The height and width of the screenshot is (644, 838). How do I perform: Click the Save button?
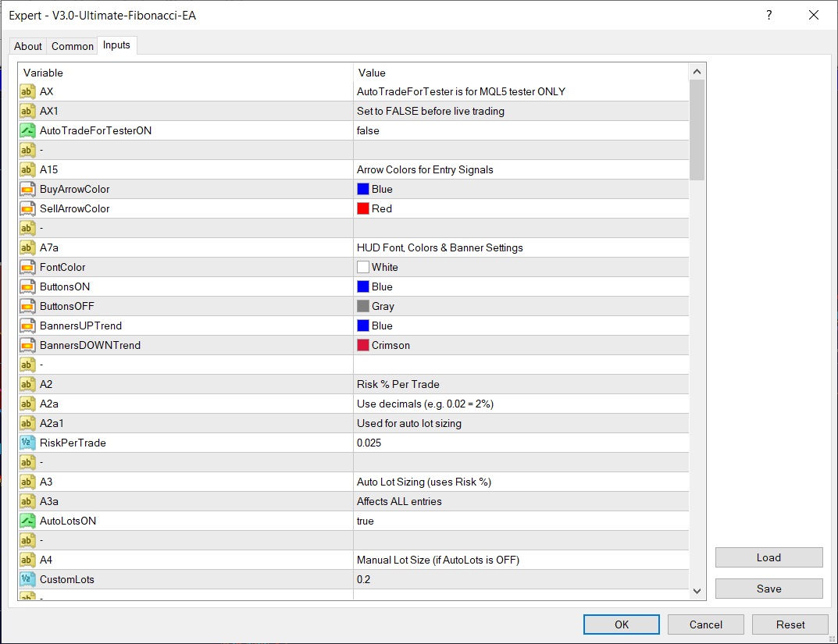(768, 589)
